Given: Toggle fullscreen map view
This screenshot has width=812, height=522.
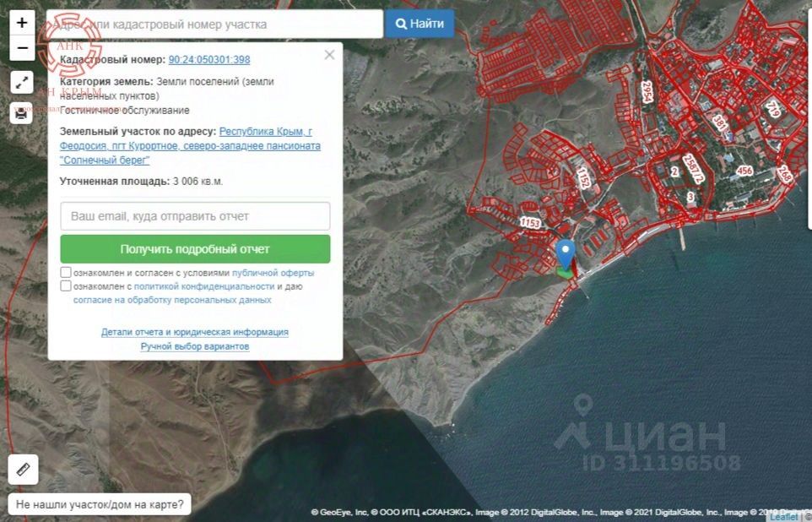Looking at the screenshot, I should click(22, 83).
